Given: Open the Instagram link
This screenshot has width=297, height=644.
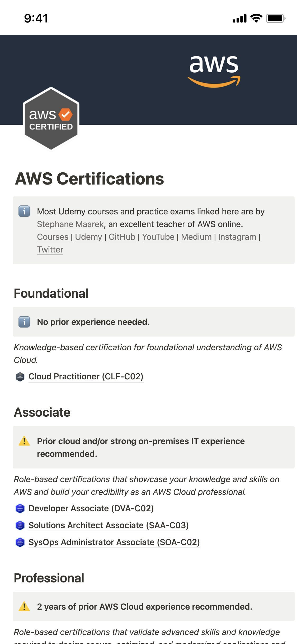Looking at the screenshot, I should tap(237, 237).
